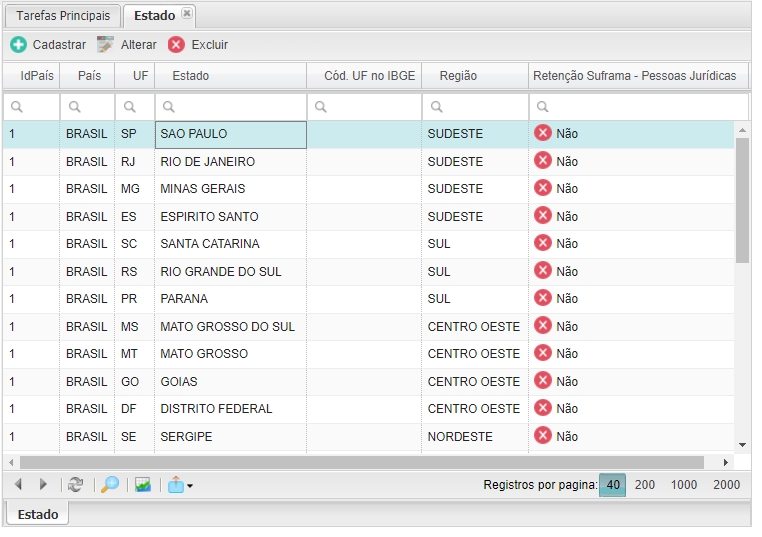Screen dimensions: 762x537
Task: Open the magnifier search icon in footer
Action: (x=110, y=485)
